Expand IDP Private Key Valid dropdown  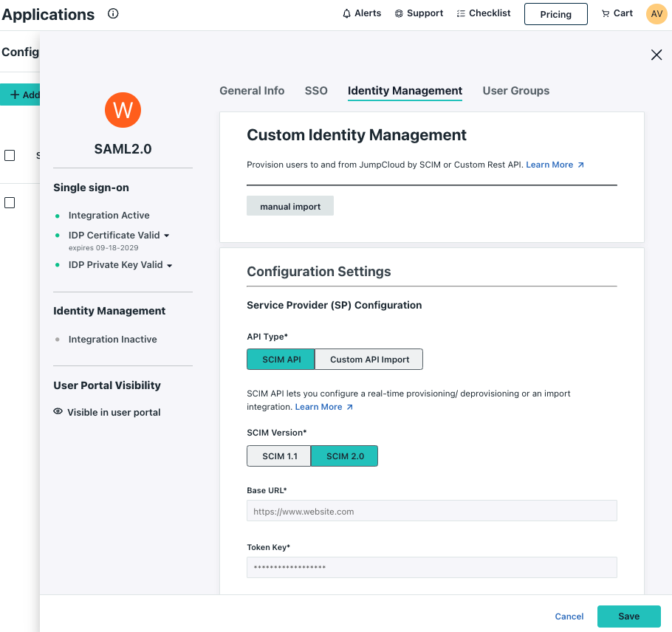[169, 266]
